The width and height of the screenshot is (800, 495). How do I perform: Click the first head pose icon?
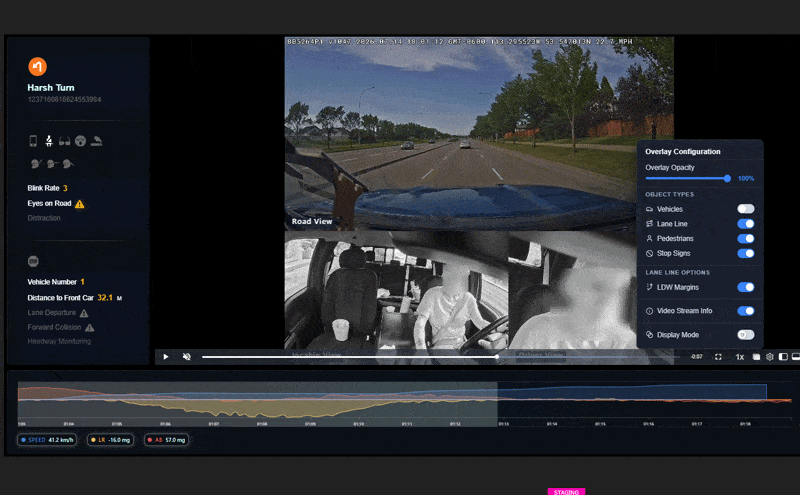[35, 164]
